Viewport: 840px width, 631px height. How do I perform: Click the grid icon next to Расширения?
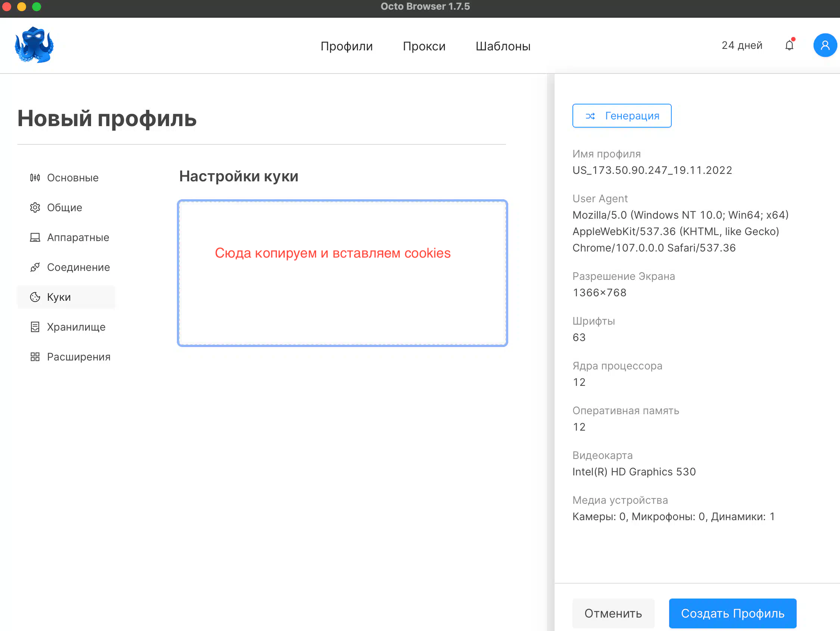[x=35, y=357]
